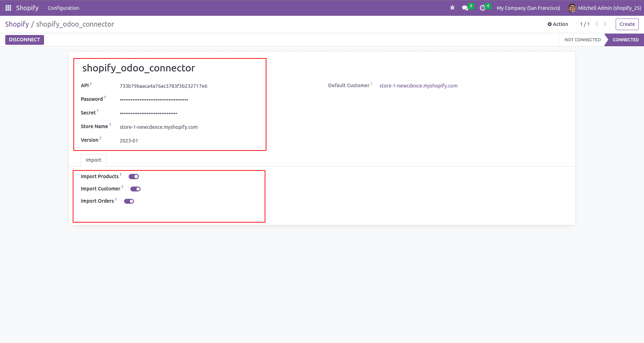Click the masked Password field value
Screen dimensions: 644x343
point(154,100)
